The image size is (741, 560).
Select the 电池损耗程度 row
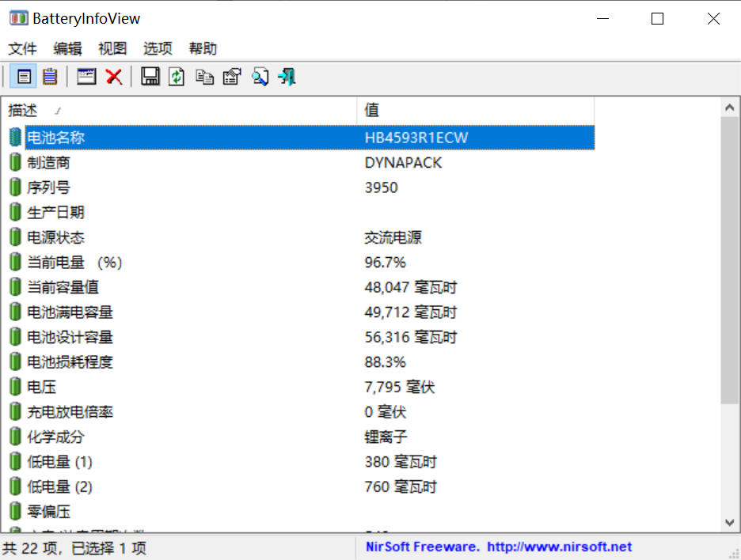click(302, 362)
